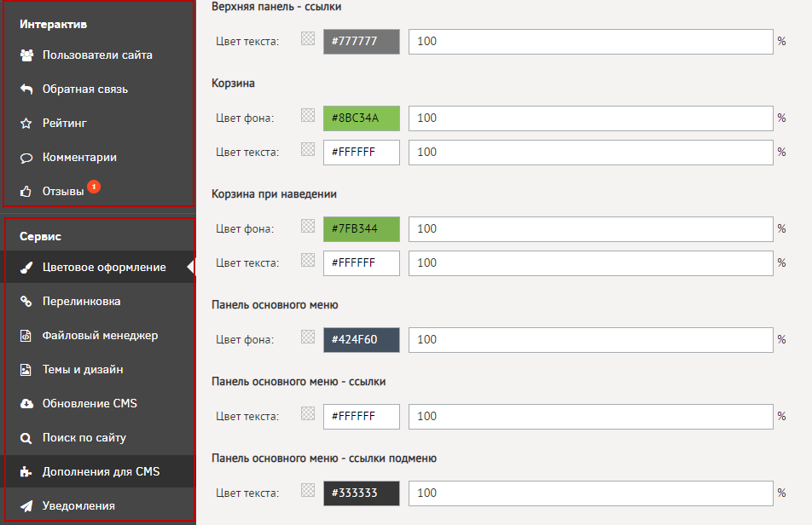Click the Корзина при наведении heading
Screen dimensions: 812x525
(x=274, y=194)
